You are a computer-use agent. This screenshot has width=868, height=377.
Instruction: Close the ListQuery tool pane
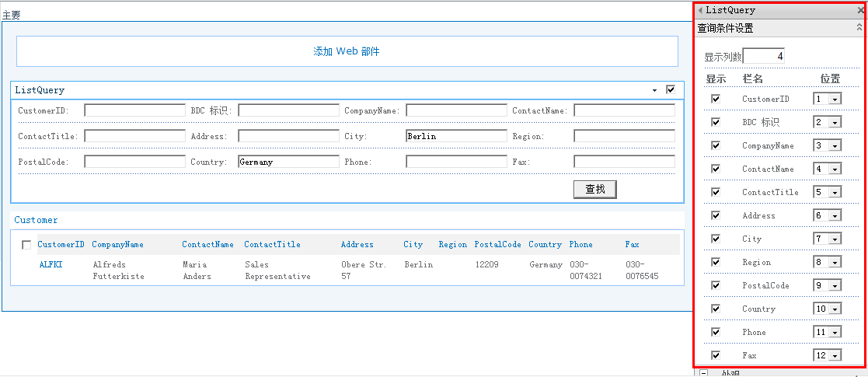861,10
